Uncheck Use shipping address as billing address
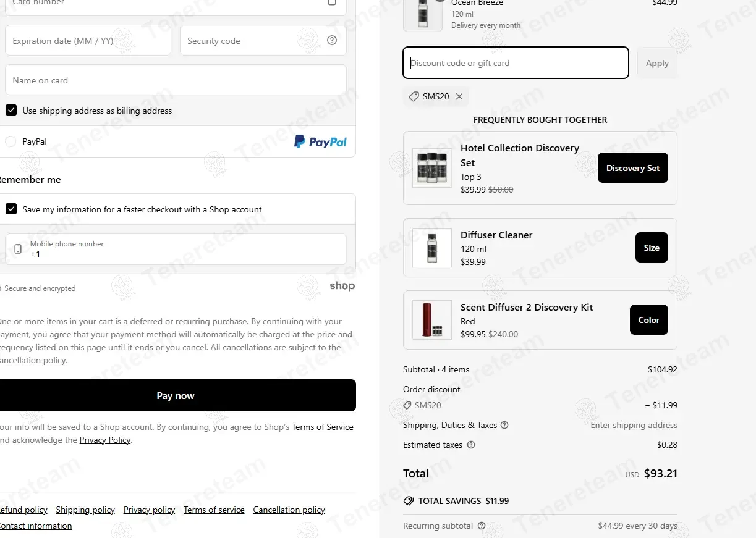This screenshot has width=756, height=538. (x=11, y=111)
